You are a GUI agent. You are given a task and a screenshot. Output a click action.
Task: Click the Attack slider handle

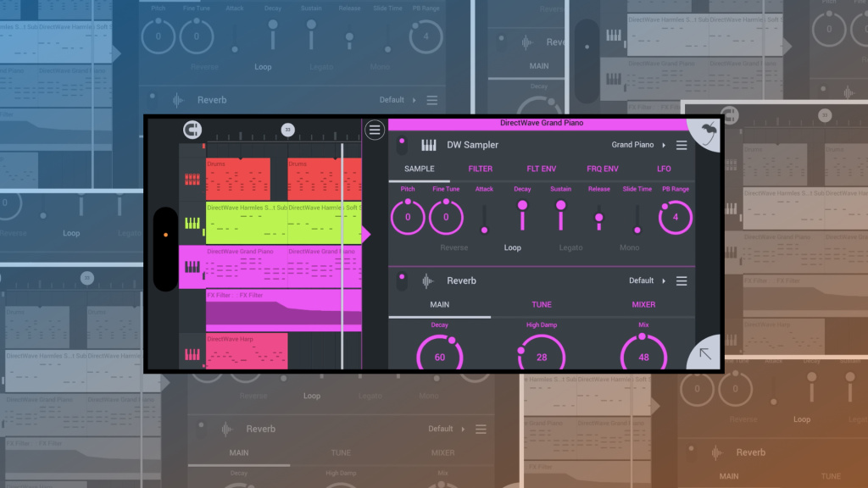[484, 230]
